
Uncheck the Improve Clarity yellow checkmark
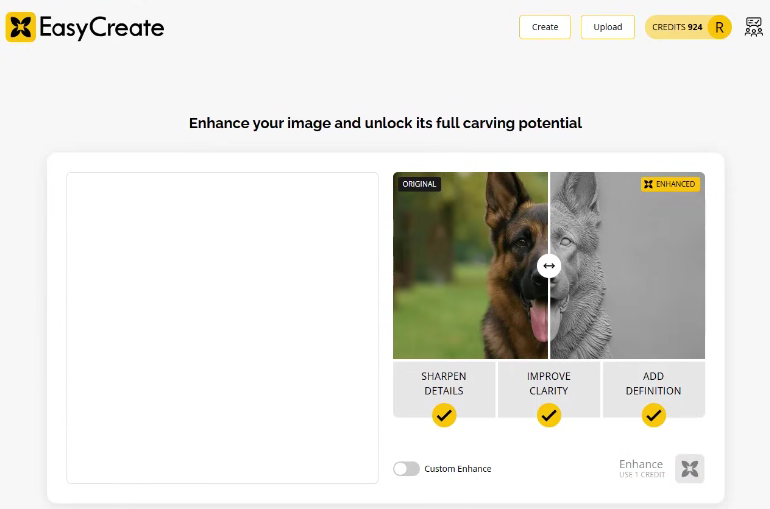click(x=548, y=415)
